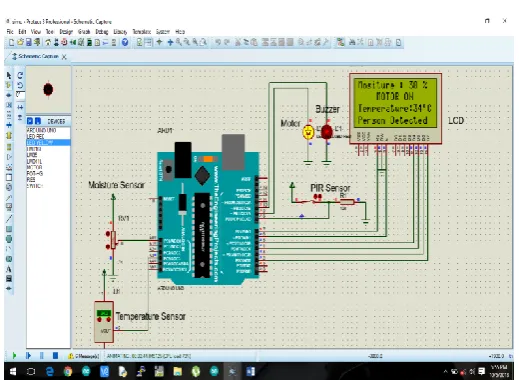Click the New Project toolbar icon
Viewport: 519px width, 380px height.
pos(11,42)
